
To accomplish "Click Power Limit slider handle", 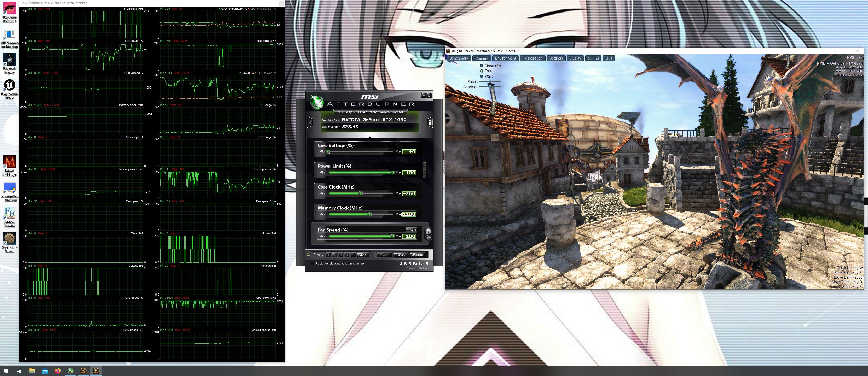I will pos(393,173).
